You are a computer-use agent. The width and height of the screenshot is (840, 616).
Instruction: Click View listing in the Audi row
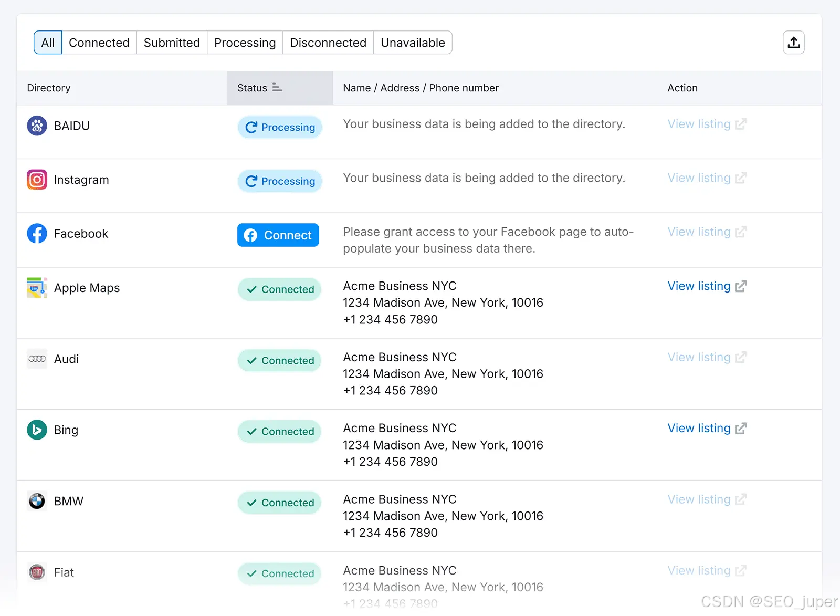[707, 358]
